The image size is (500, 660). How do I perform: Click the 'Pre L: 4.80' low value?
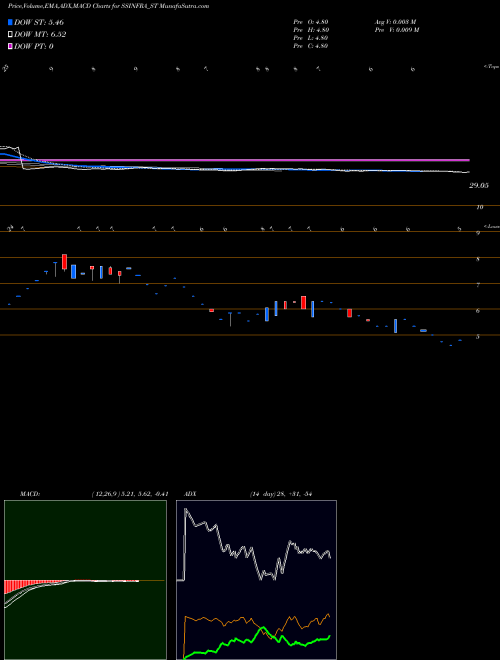[x=311, y=38]
